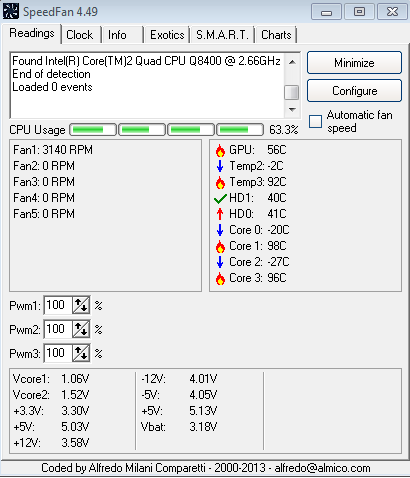
Task: Click the 'Fan3: 0 RPM' reading
Action: click(44, 182)
